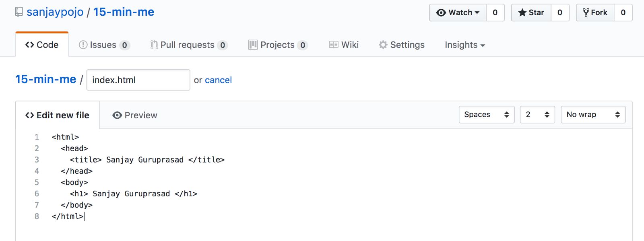Cancel creating the new file
This screenshot has height=241, width=644.
(x=218, y=80)
